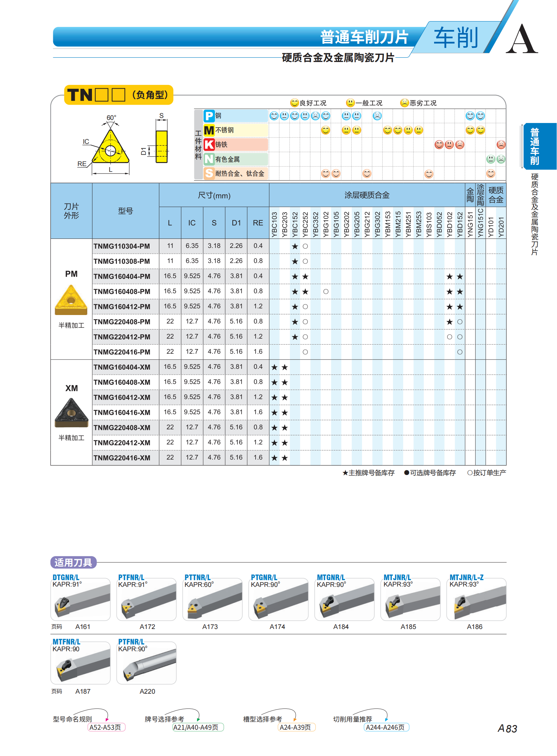Click the red K cast iron icon

209,145
